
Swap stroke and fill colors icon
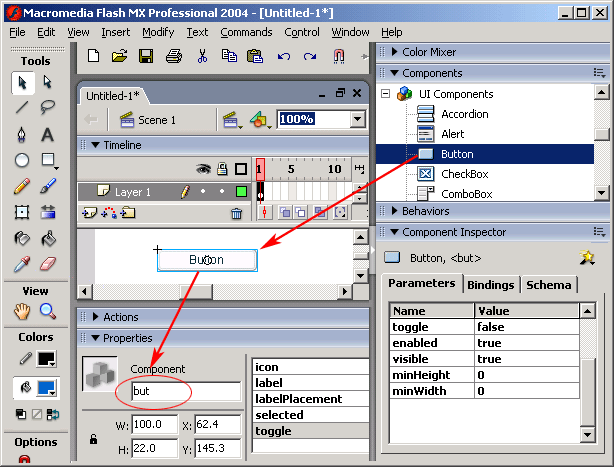pos(52,414)
